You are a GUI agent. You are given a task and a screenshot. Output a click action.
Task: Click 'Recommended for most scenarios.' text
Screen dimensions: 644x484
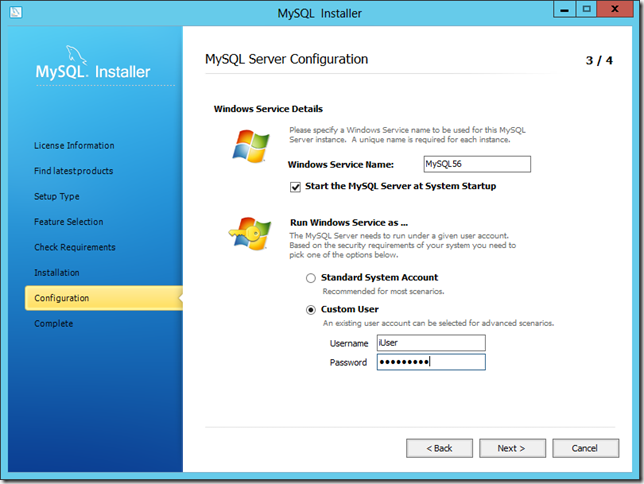[383, 291]
